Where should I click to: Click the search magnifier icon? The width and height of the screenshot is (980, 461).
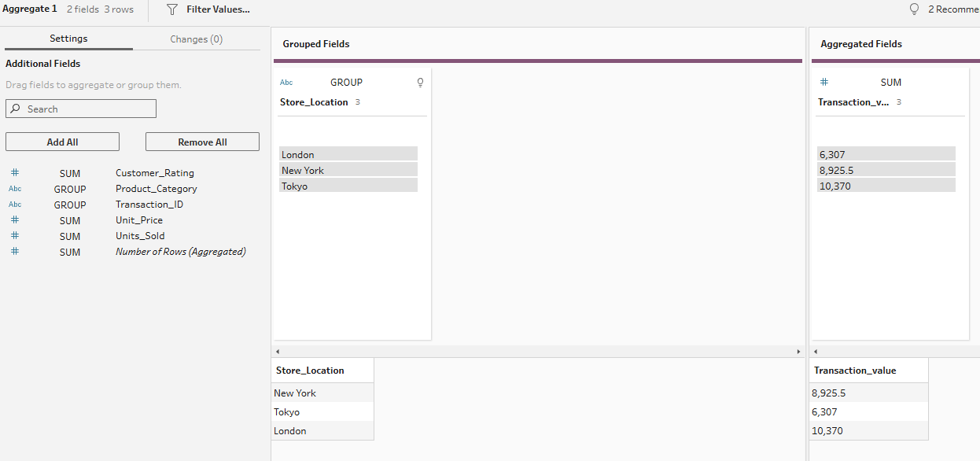(x=16, y=109)
